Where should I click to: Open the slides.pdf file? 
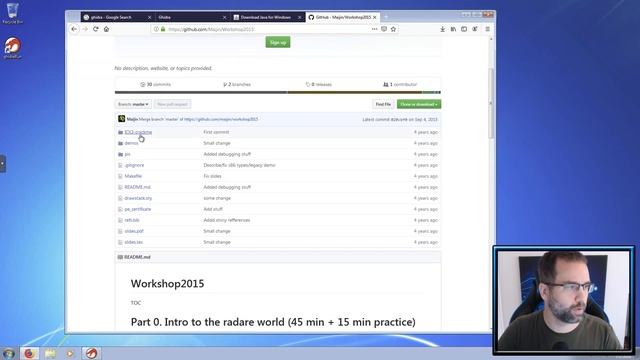[x=134, y=231]
